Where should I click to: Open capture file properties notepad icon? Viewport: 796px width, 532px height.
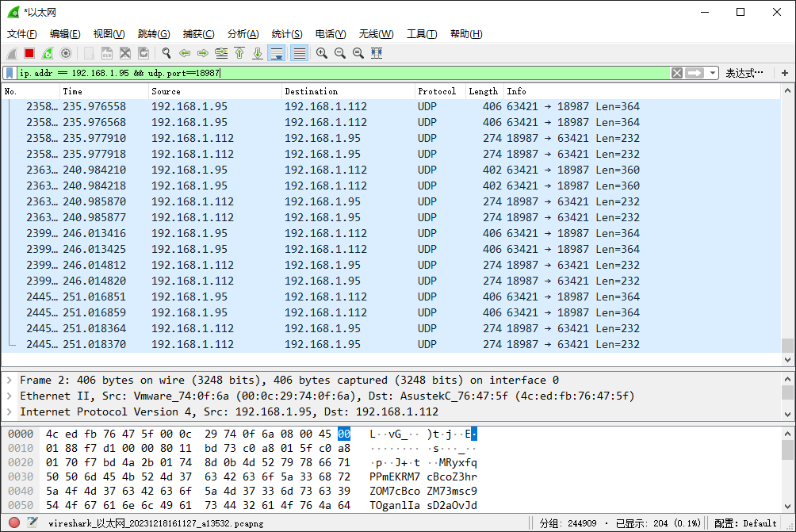pyautogui.click(x=33, y=522)
